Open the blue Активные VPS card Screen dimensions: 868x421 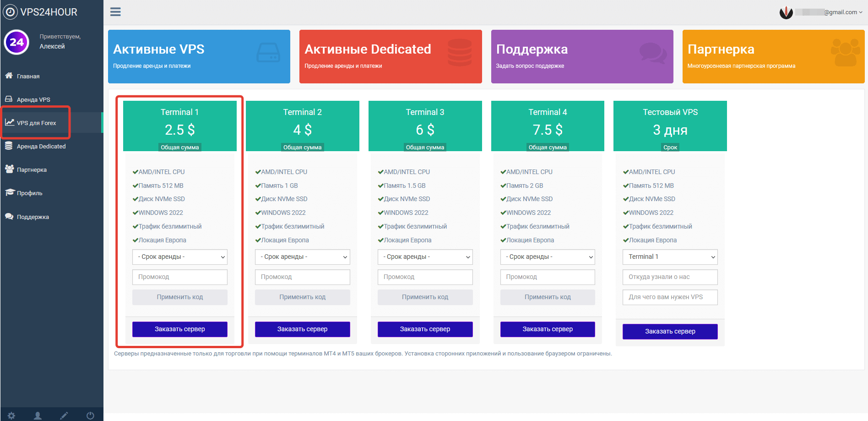point(199,57)
